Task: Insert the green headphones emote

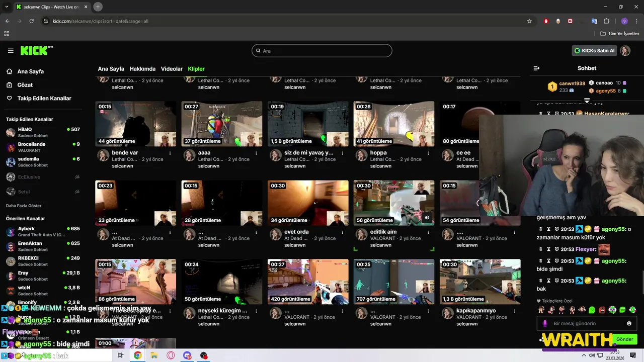Action: tap(612, 310)
